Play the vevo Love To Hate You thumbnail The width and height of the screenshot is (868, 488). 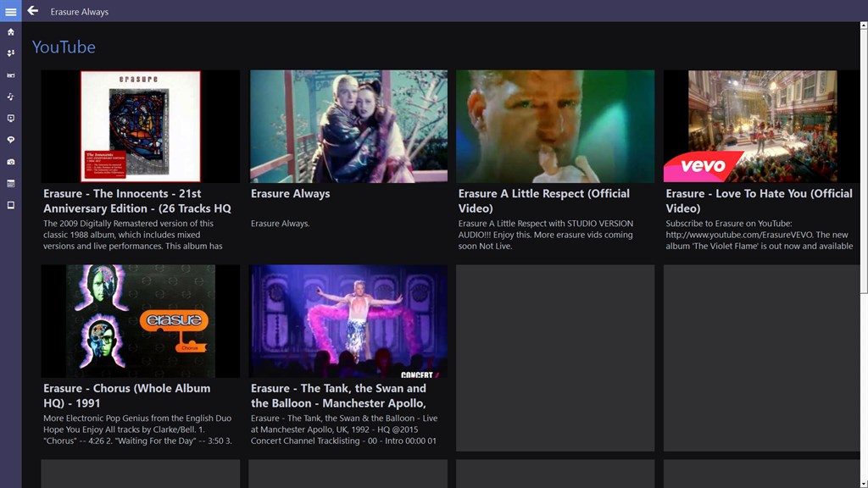click(762, 126)
